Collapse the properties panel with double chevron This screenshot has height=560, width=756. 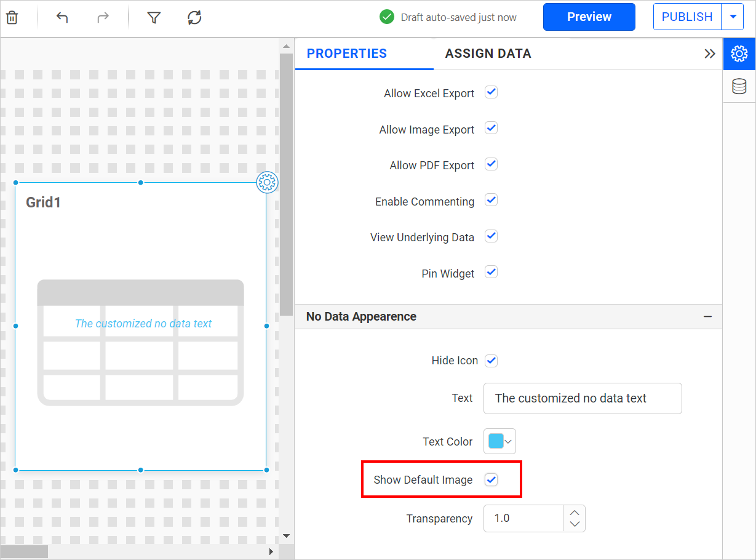click(x=709, y=54)
